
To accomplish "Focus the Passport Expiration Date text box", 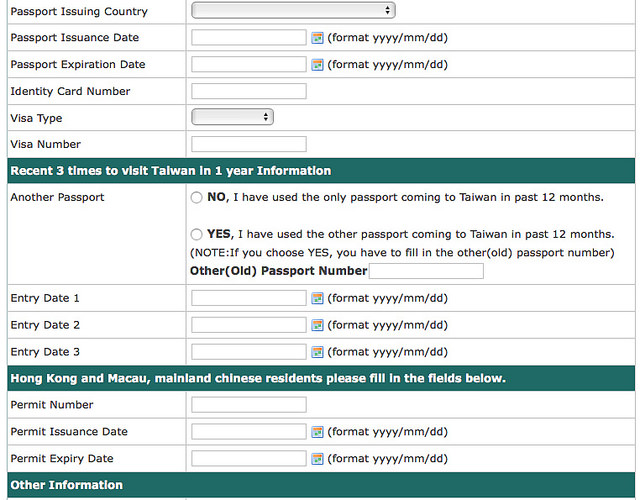I will click(249, 64).
